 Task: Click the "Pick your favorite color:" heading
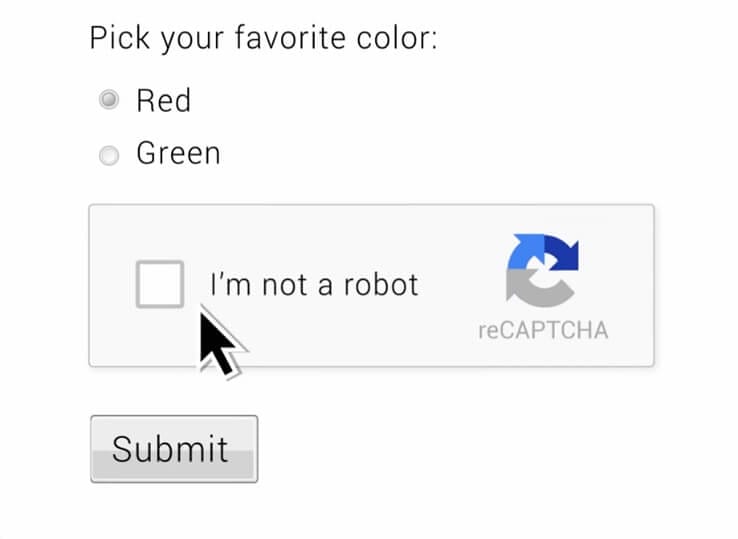pyautogui.click(x=264, y=38)
